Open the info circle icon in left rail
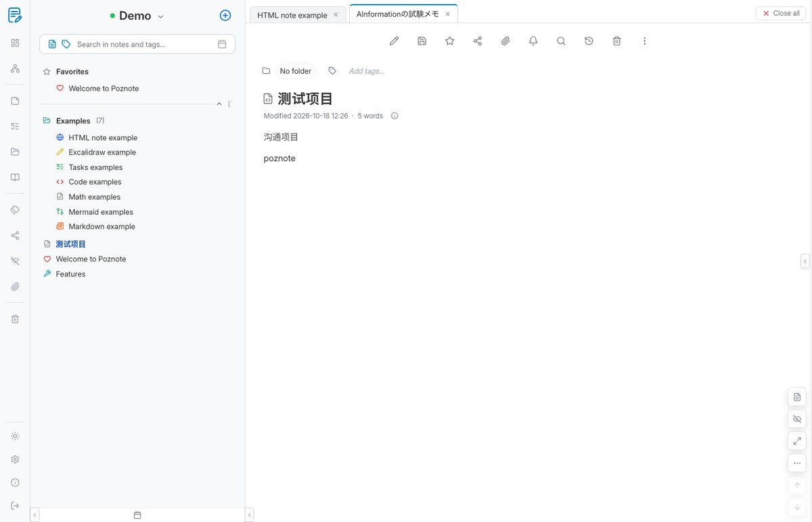Screen dimensions: 812x522 15,483
